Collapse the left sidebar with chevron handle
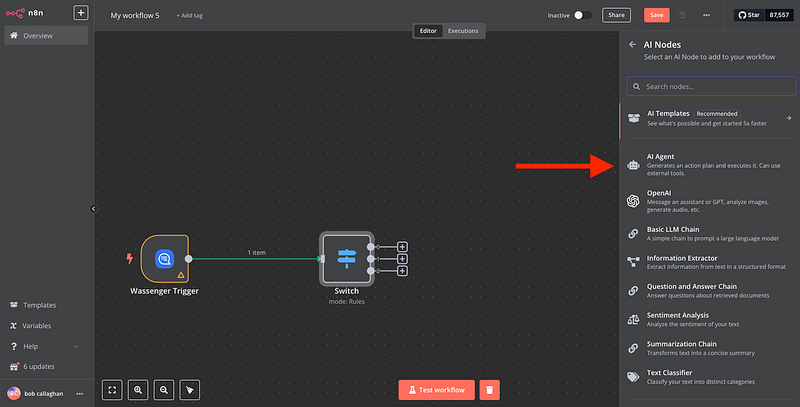The width and height of the screenshot is (800, 407). [x=92, y=209]
